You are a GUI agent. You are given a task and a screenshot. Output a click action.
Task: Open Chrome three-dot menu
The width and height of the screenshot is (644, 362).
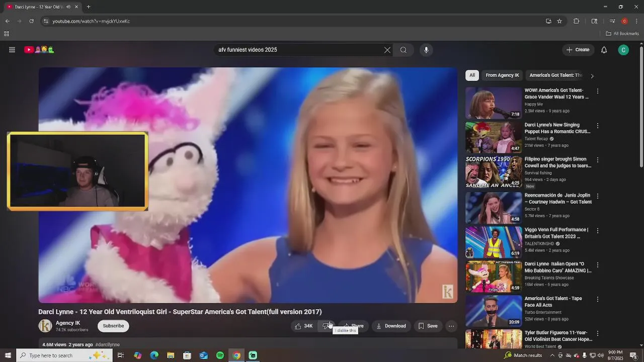click(637, 21)
